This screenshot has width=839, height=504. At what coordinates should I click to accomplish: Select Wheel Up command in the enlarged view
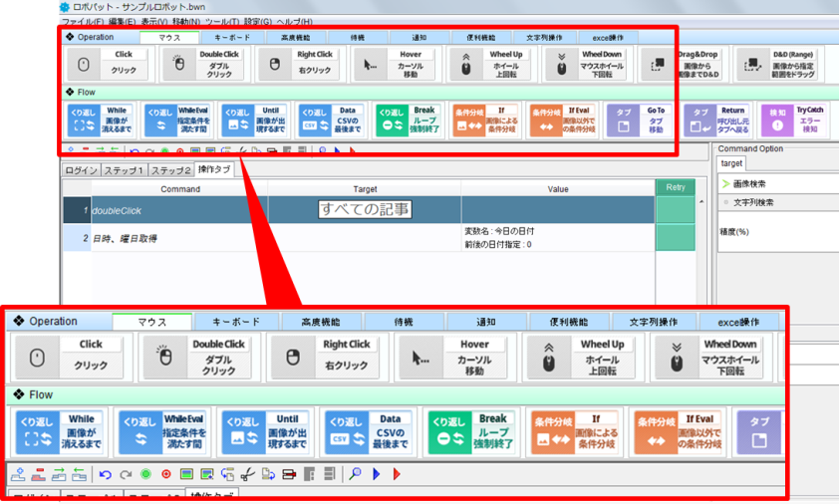(582, 357)
